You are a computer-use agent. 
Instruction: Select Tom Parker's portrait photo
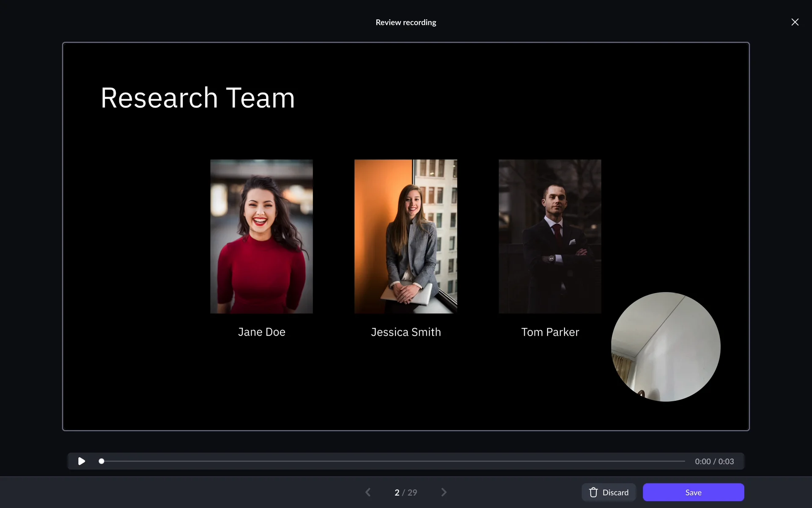pyautogui.click(x=550, y=236)
